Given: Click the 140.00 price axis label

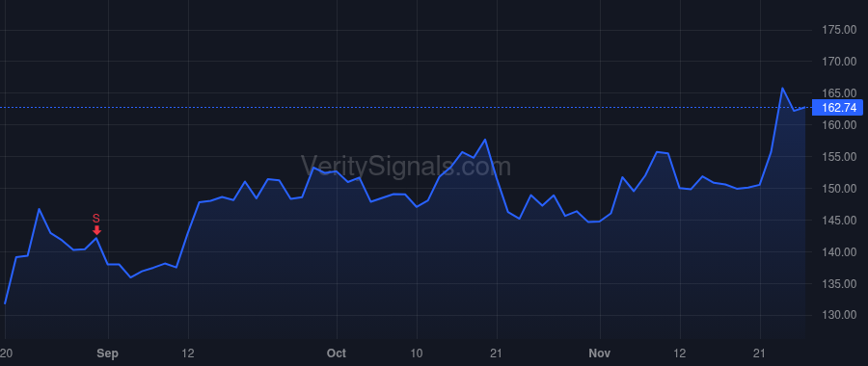Looking at the screenshot, I should 839,252.
